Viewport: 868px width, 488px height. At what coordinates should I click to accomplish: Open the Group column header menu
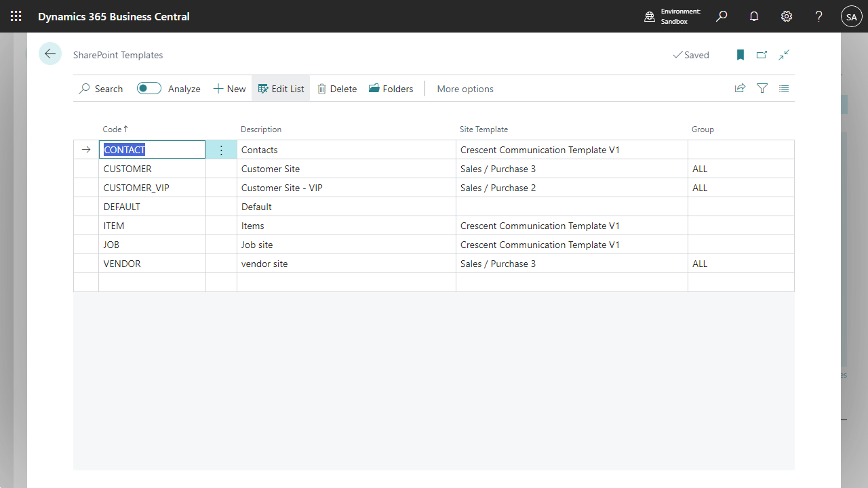[x=703, y=129]
